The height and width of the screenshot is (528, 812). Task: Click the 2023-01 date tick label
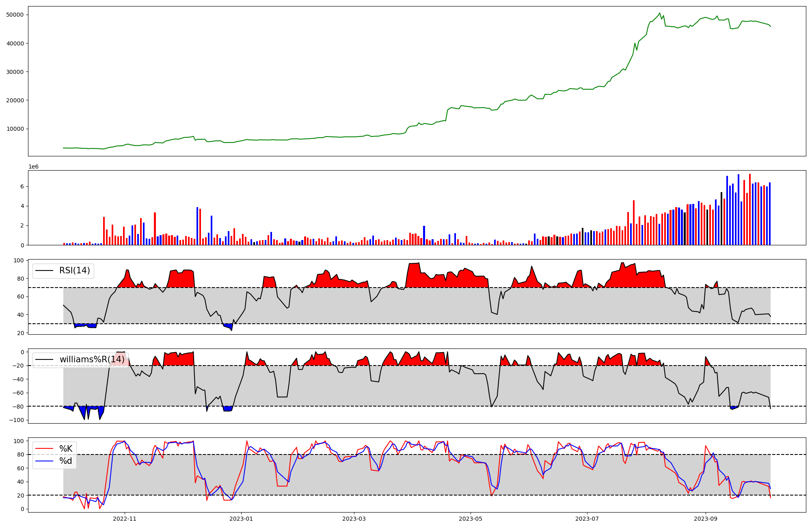pos(241,519)
